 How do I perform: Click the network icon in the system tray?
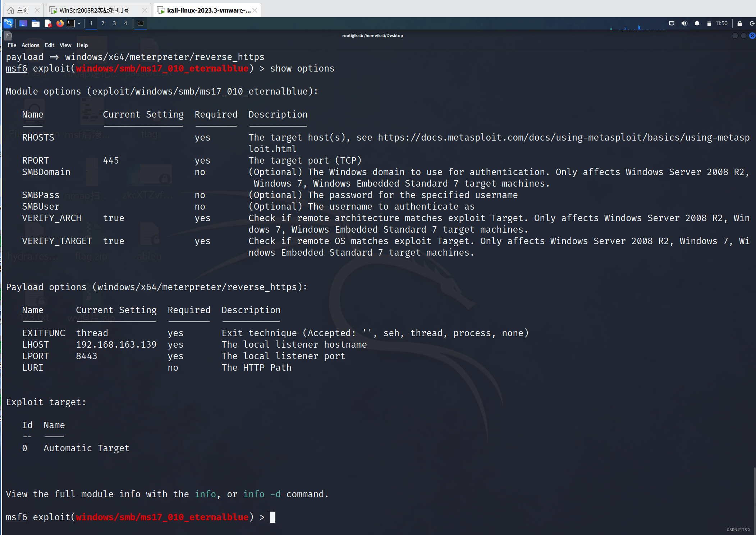click(x=672, y=23)
